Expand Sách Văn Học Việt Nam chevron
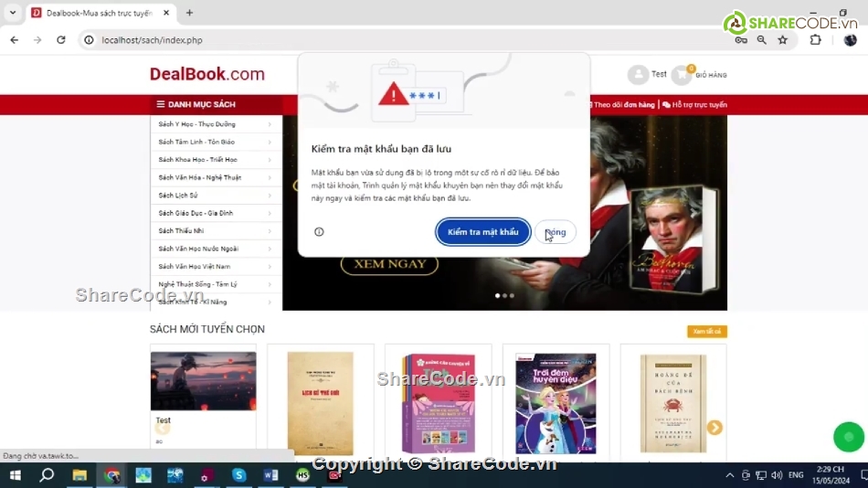Screen dimensions: 868x488 click(x=270, y=267)
